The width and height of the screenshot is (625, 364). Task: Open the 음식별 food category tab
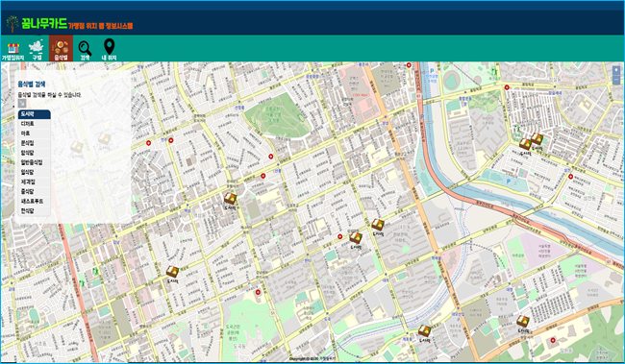click(x=61, y=49)
